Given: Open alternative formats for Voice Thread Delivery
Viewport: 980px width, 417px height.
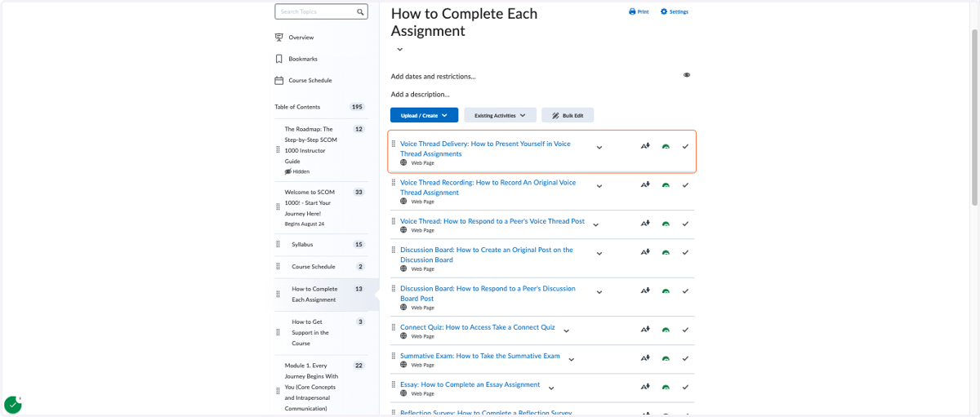Looking at the screenshot, I should (645, 147).
